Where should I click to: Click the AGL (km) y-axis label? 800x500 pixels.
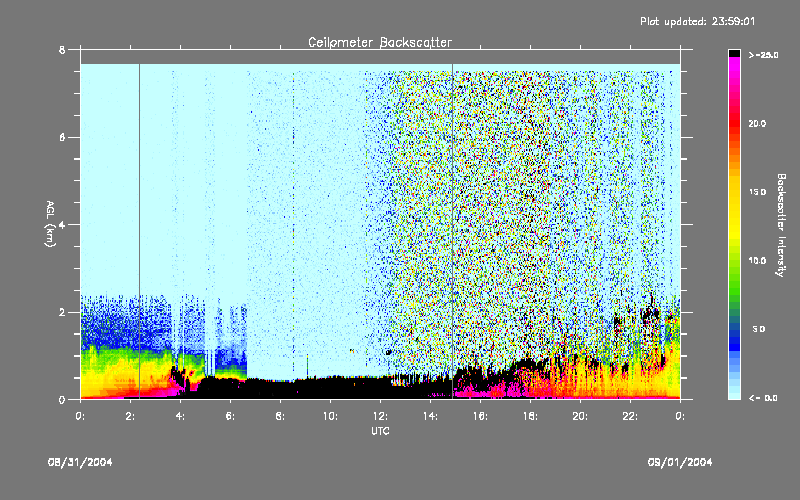(x=50, y=223)
